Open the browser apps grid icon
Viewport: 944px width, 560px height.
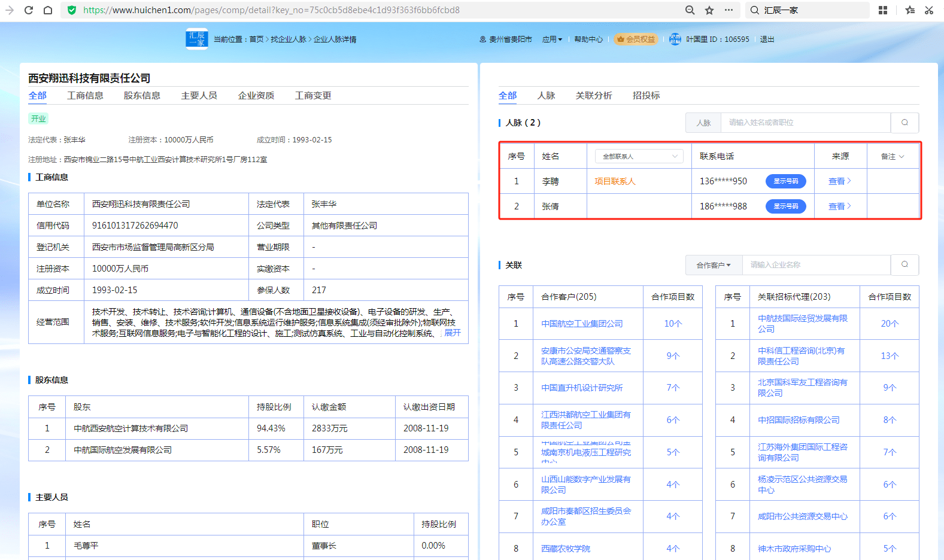[x=883, y=10]
